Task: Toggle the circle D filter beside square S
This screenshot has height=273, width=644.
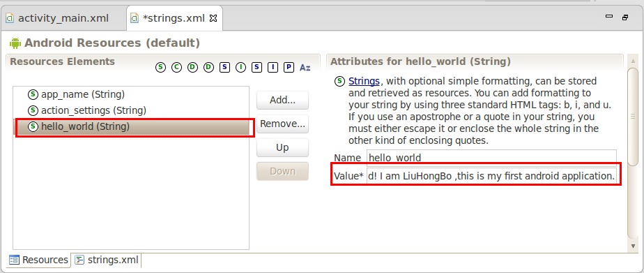Action: pos(208,68)
